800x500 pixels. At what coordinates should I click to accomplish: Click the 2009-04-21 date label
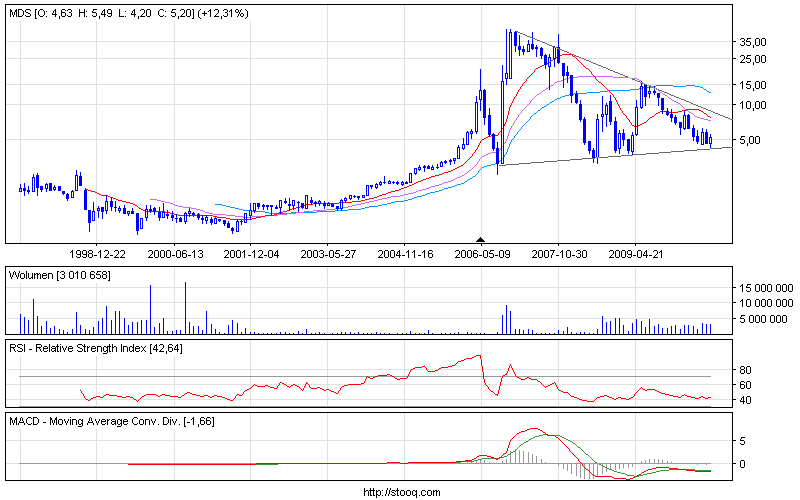pyautogui.click(x=637, y=254)
